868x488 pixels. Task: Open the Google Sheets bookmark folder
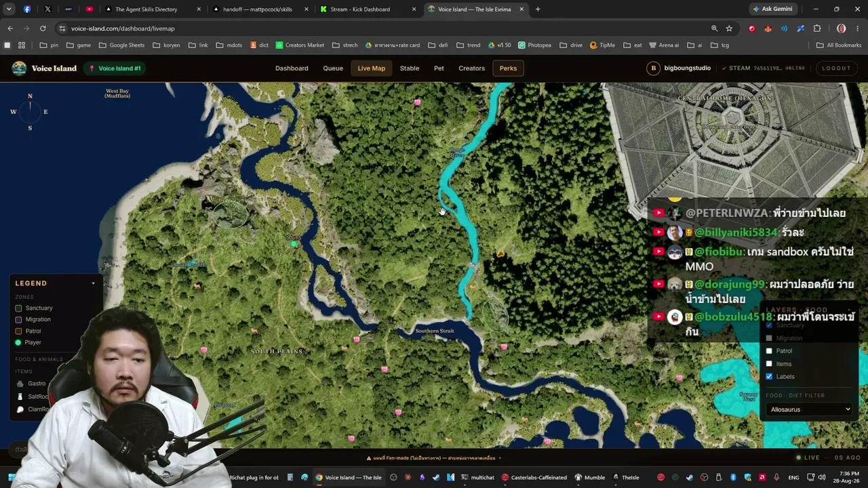point(122,45)
